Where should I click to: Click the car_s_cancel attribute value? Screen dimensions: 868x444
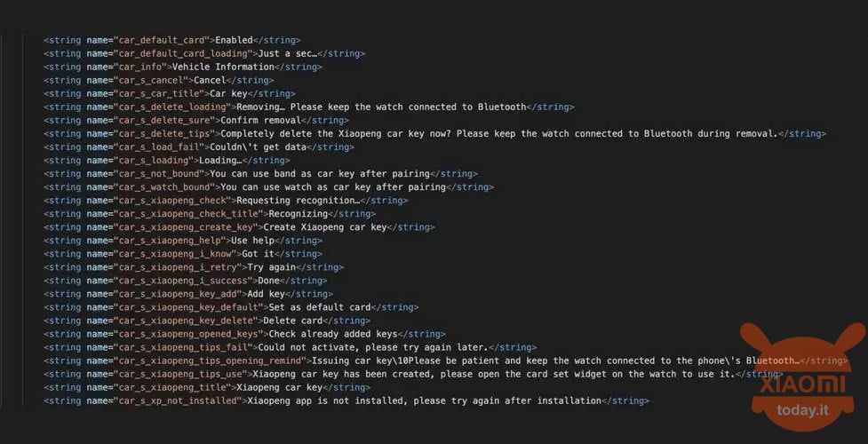(150, 80)
